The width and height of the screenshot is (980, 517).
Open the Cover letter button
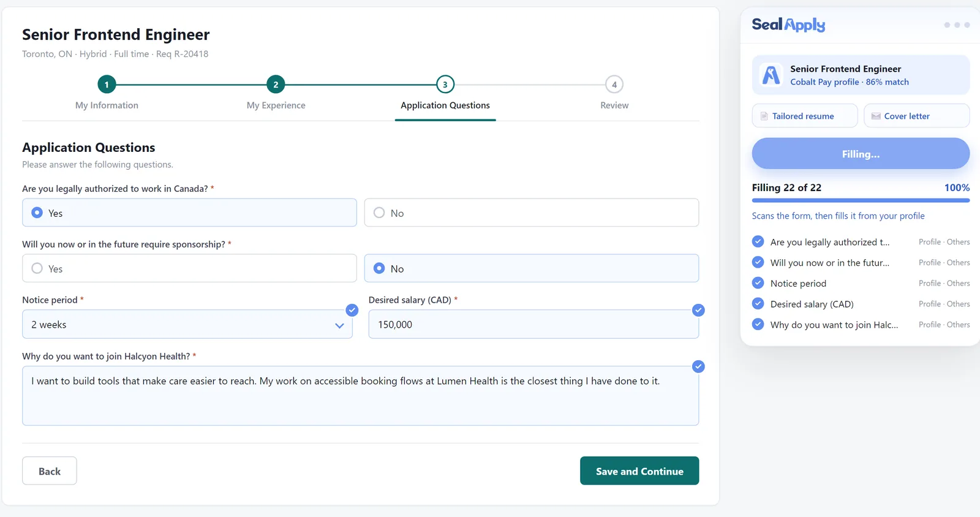[917, 116]
